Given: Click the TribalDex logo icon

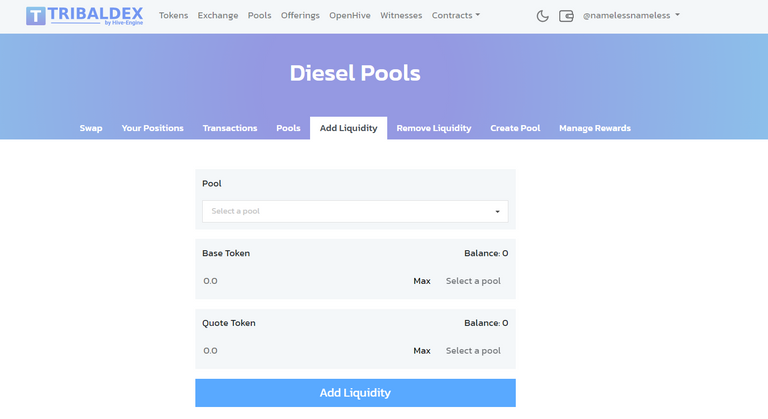Looking at the screenshot, I should [x=36, y=16].
